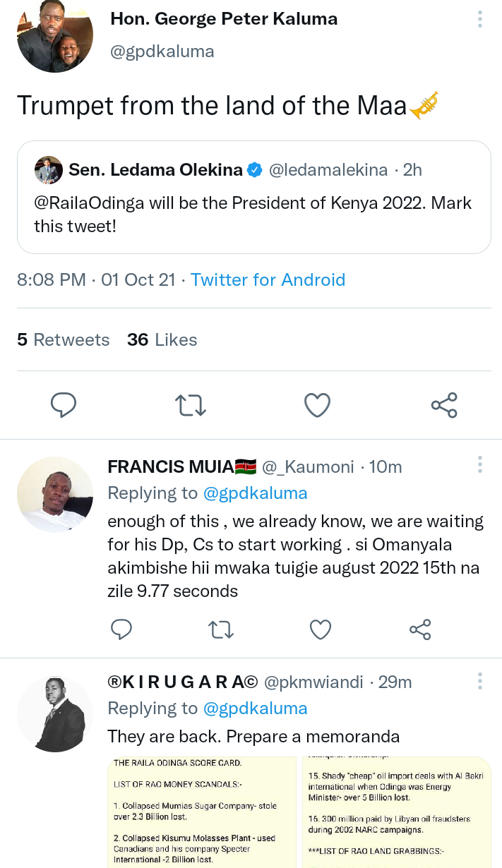
Task: Like the main tweet with heart icon
Action: point(317,404)
